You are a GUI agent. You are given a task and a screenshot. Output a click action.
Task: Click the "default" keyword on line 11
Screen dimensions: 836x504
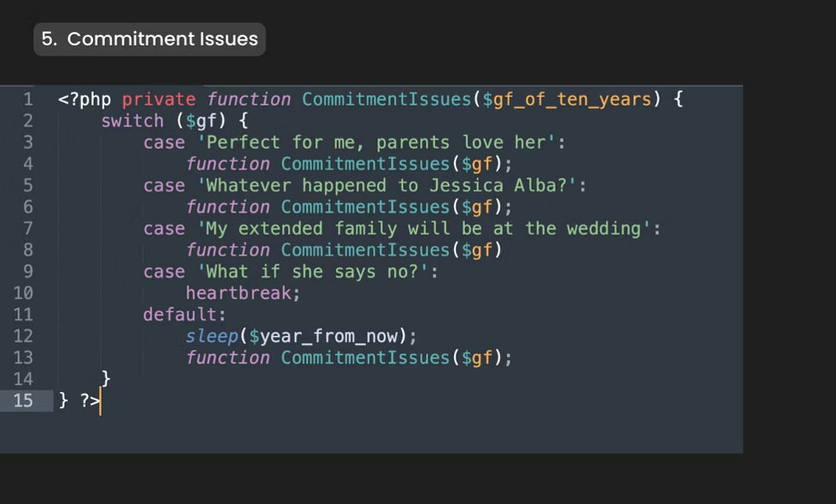pyautogui.click(x=180, y=315)
